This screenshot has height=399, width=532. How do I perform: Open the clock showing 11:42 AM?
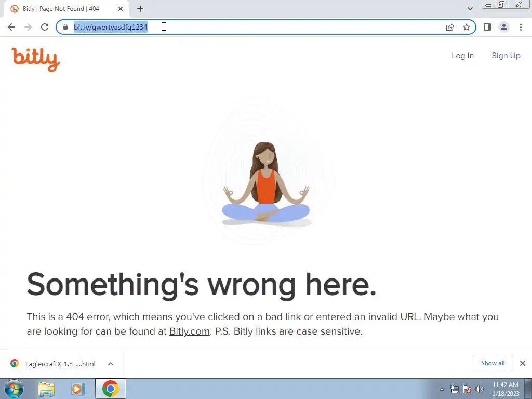(506, 389)
